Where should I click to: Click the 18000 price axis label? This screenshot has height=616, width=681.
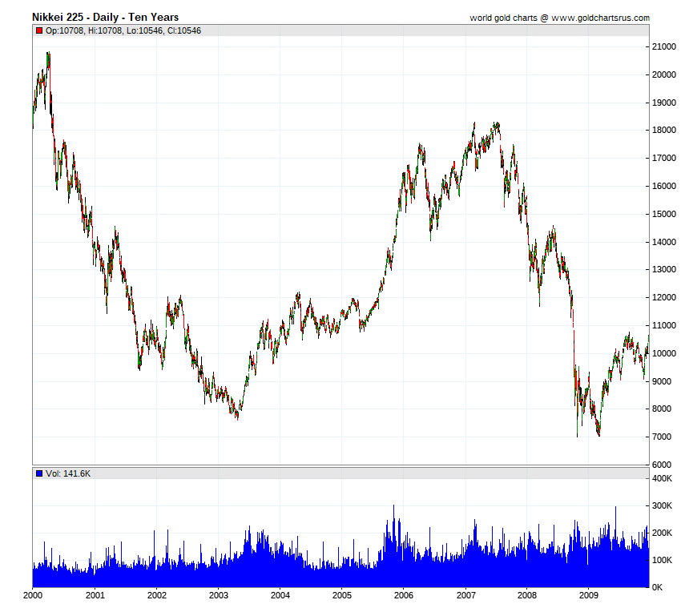click(x=664, y=130)
